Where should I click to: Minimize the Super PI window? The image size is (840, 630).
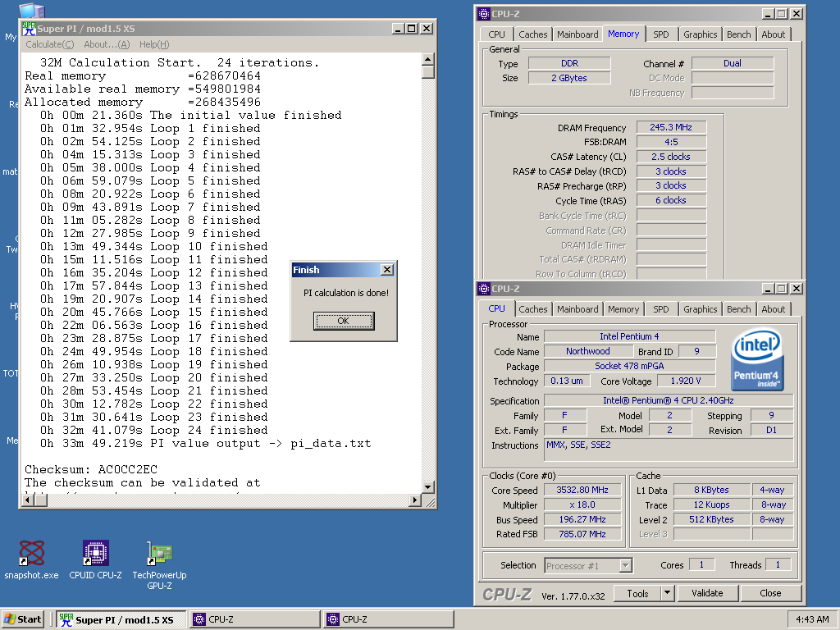click(398, 29)
